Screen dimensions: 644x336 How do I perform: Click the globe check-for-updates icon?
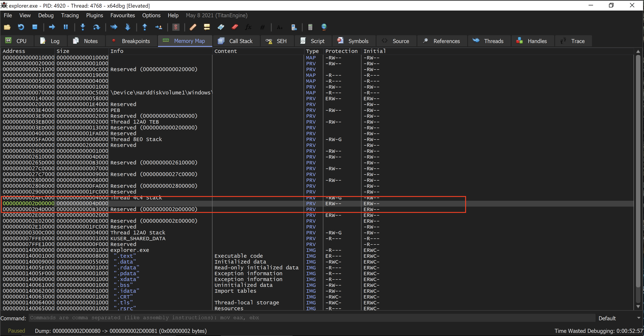[324, 27]
